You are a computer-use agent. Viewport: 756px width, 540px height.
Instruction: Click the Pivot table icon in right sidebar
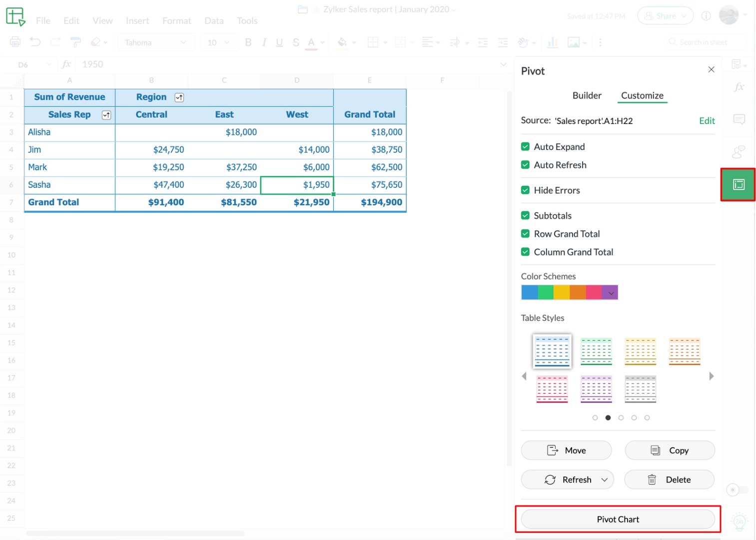click(738, 184)
